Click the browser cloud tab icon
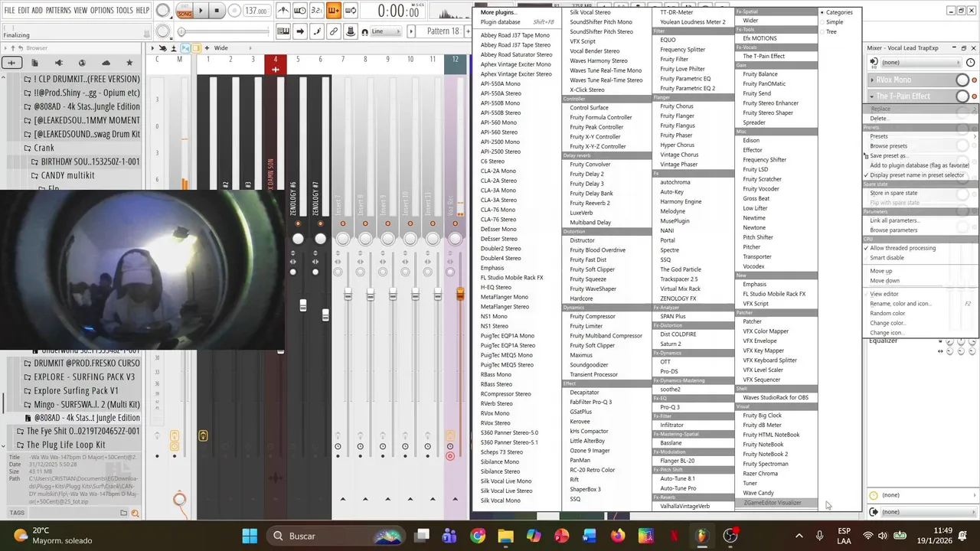 point(106,62)
